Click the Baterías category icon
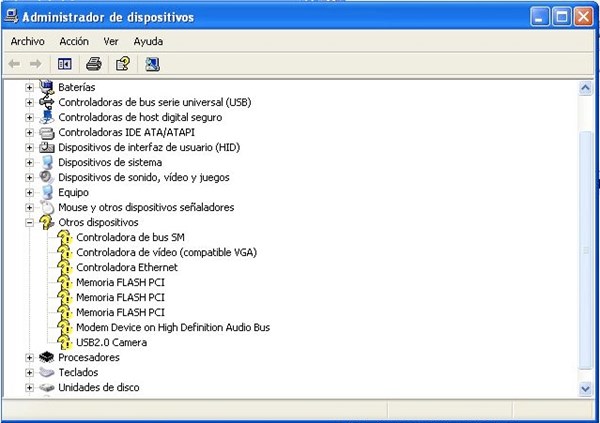This screenshot has height=423, width=600. point(47,87)
